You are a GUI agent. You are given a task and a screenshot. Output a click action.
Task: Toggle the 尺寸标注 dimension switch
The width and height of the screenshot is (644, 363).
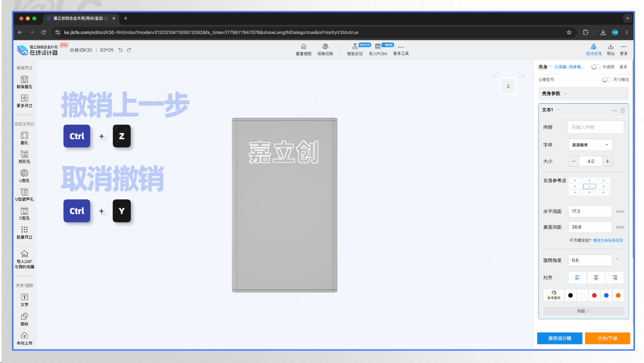pyautogui.click(x=606, y=80)
